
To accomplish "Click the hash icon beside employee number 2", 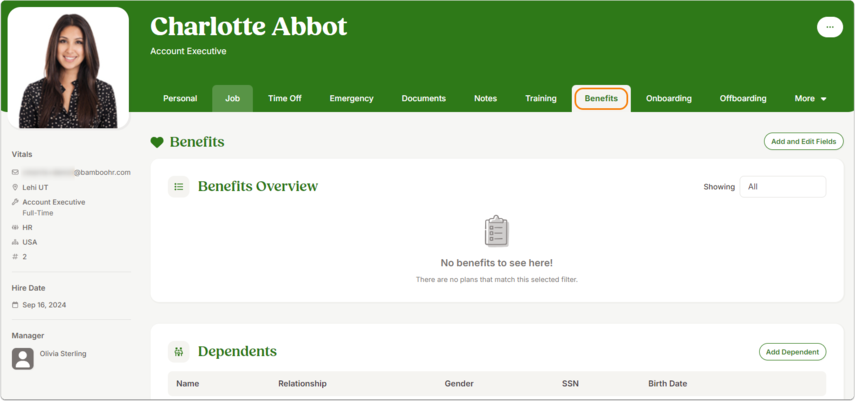I will [x=15, y=256].
